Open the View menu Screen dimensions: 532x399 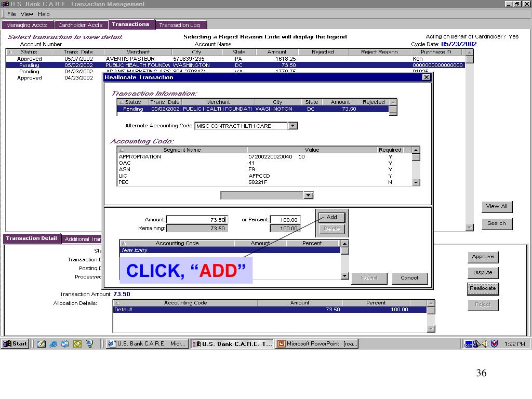tap(27, 14)
